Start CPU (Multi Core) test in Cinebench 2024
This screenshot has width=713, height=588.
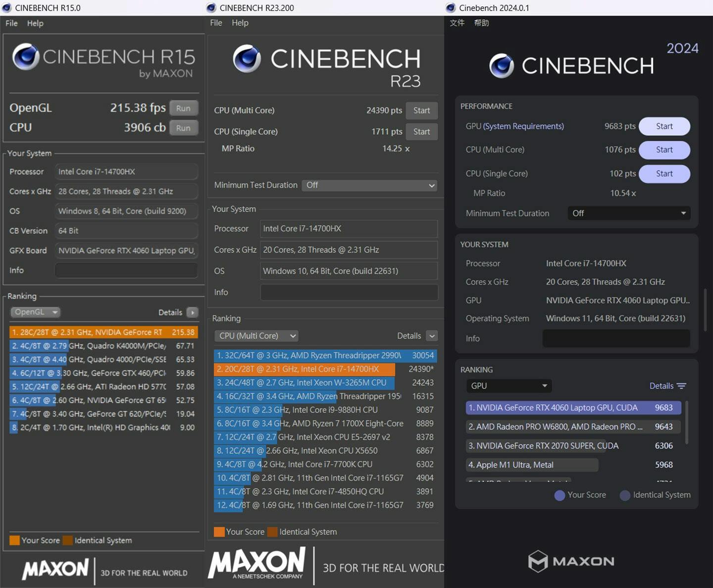[664, 150]
